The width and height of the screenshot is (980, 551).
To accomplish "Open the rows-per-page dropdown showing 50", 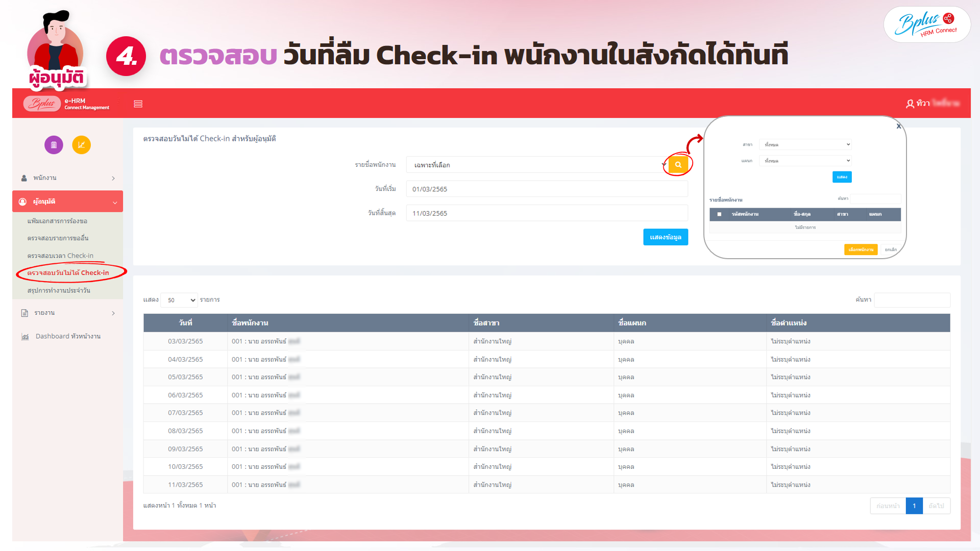I will (179, 300).
